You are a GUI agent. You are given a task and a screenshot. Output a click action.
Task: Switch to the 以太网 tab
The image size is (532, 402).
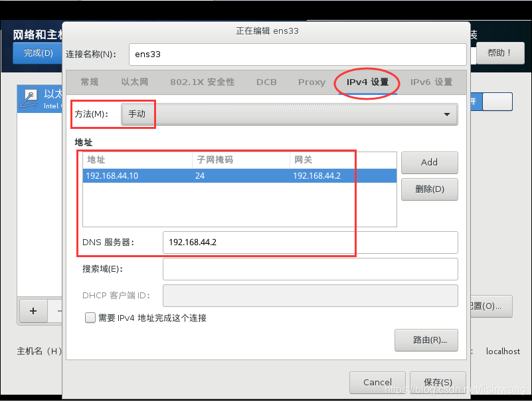(x=135, y=82)
